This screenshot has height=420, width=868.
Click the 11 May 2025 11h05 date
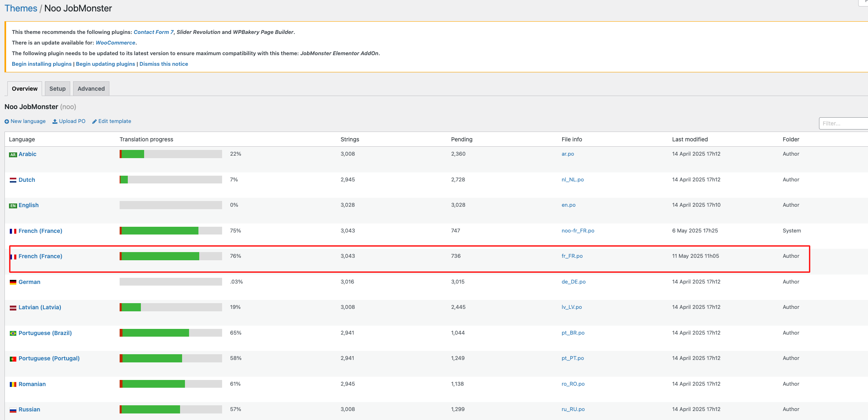point(696,256)
